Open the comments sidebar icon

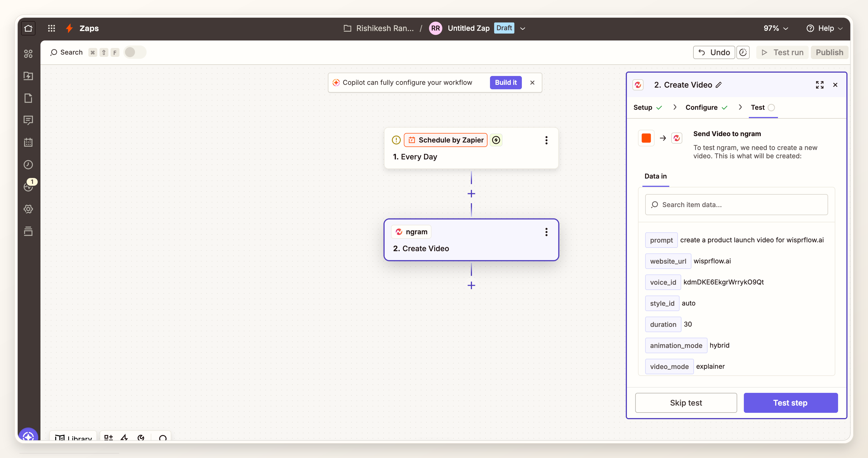pyautogui.click(x=28, y=120)
